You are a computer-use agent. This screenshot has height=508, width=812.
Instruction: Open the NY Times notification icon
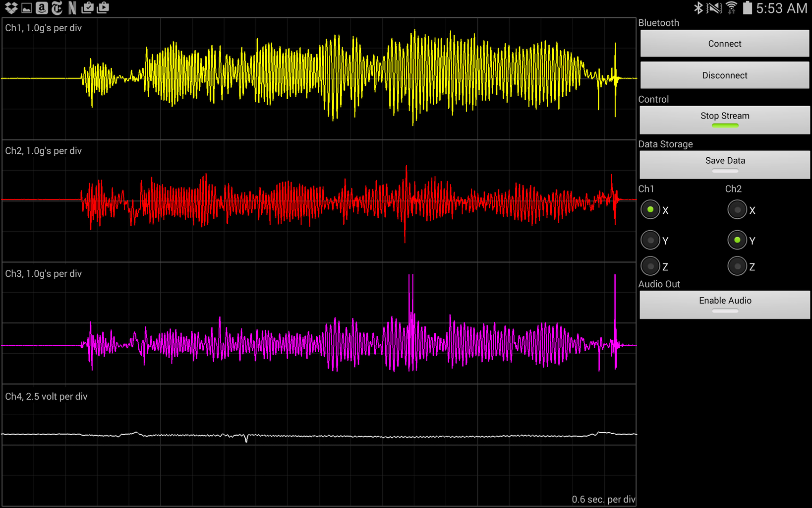(x=57, y=8)
